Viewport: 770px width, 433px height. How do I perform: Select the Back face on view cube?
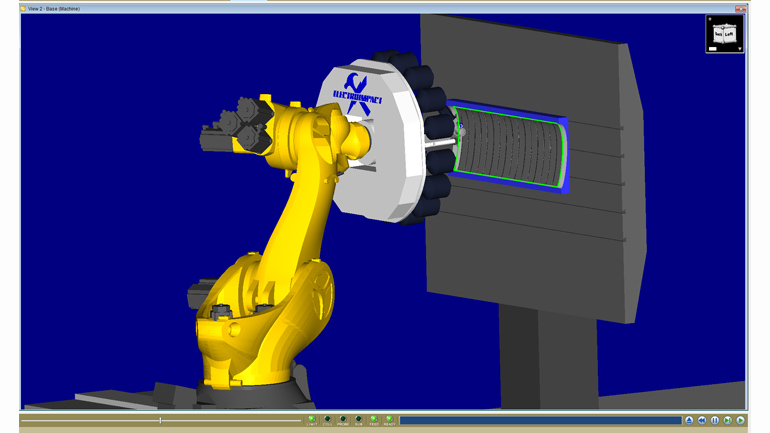tap(717, 34)
